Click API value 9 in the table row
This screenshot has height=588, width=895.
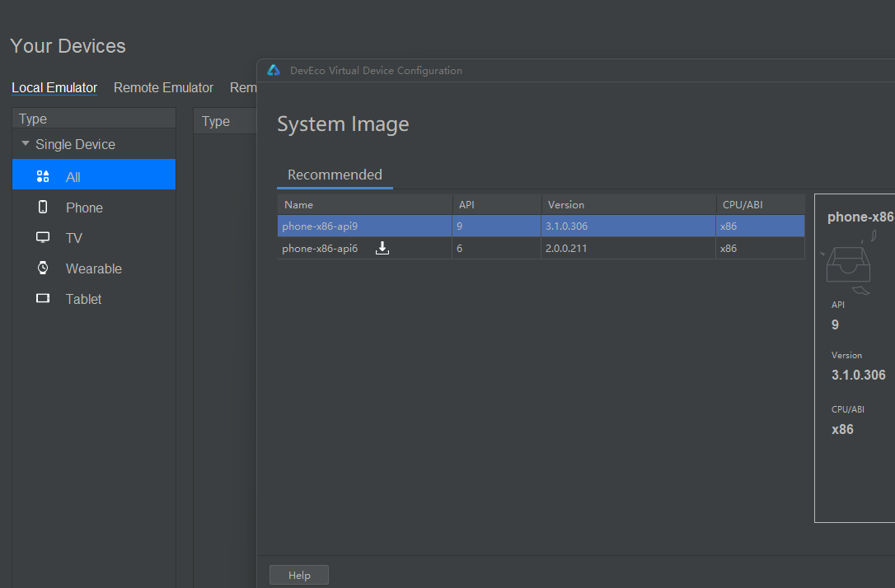(x=460, y=226)
